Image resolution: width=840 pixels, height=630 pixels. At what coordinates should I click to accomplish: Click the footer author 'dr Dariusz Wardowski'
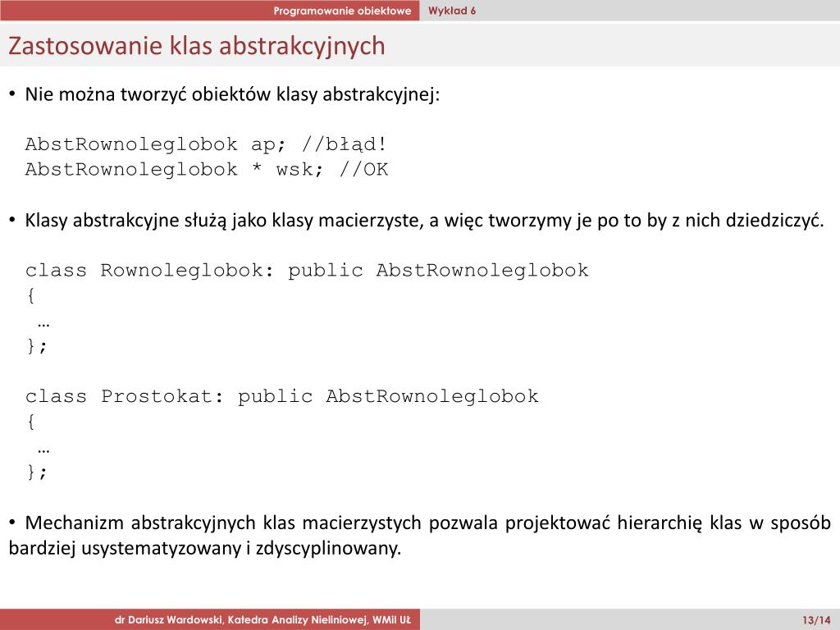pos(169,620)
